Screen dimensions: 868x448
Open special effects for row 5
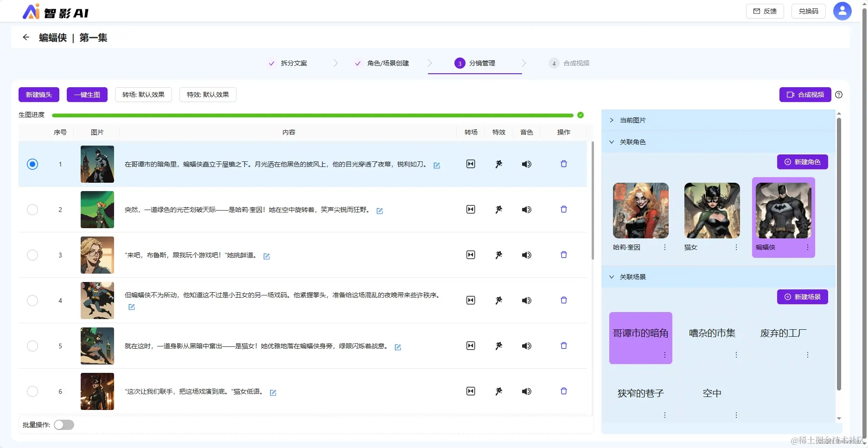pyautogui.click(x=499, y=346)
